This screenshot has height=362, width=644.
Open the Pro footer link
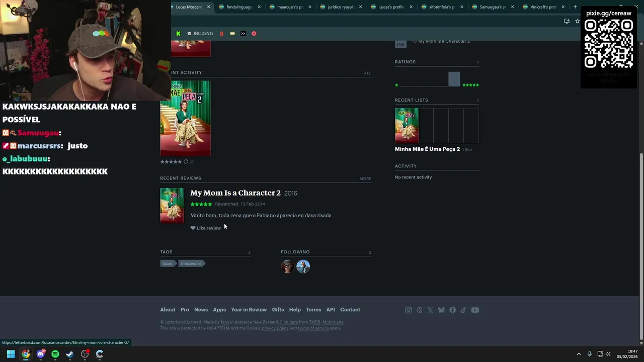click(185, 310)
